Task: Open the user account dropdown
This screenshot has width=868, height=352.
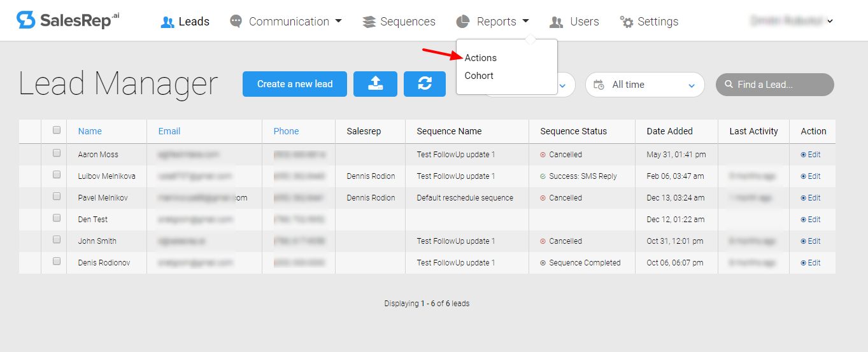Action: tap(792, 21)
